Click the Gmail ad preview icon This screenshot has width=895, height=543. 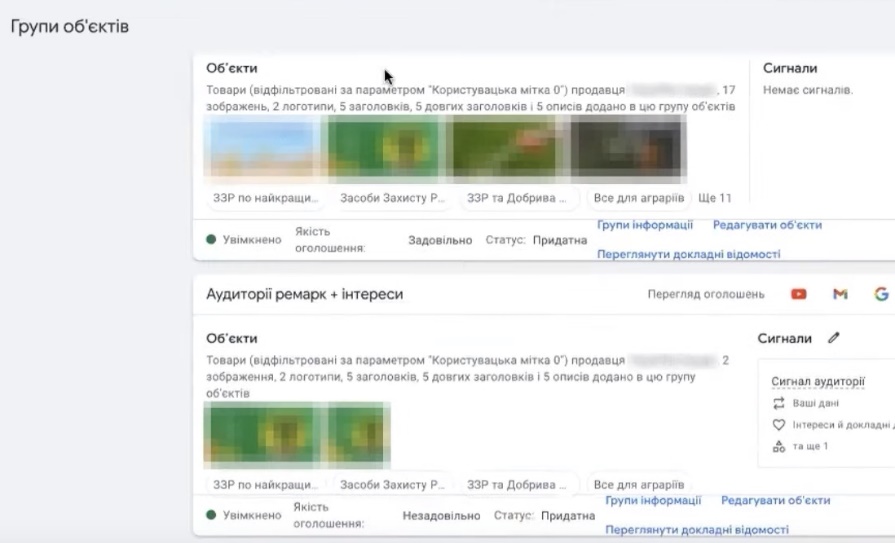tap(840, 294)
